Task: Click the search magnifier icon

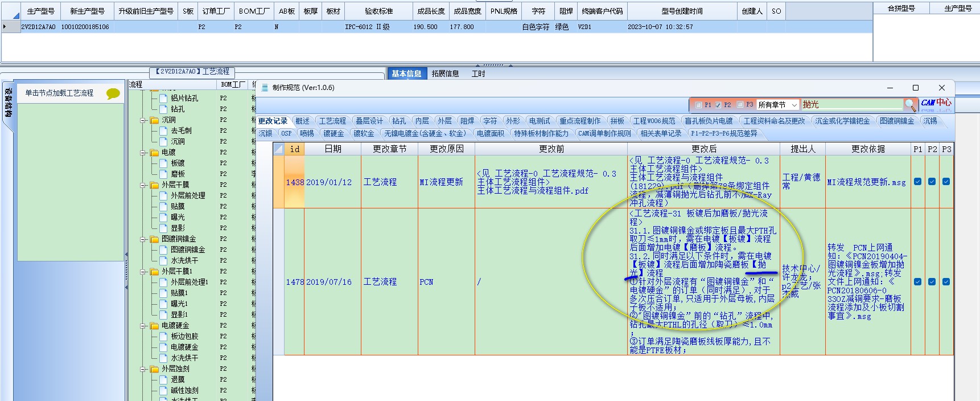Action: pos(910,105)
